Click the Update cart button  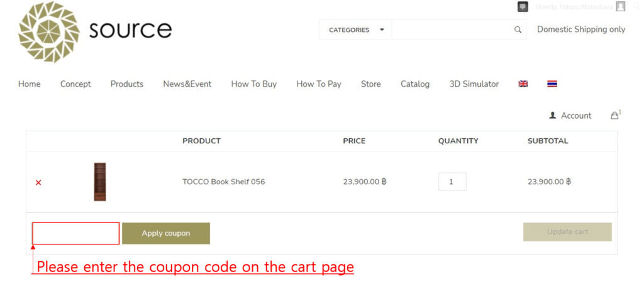(x=567, y=232)
